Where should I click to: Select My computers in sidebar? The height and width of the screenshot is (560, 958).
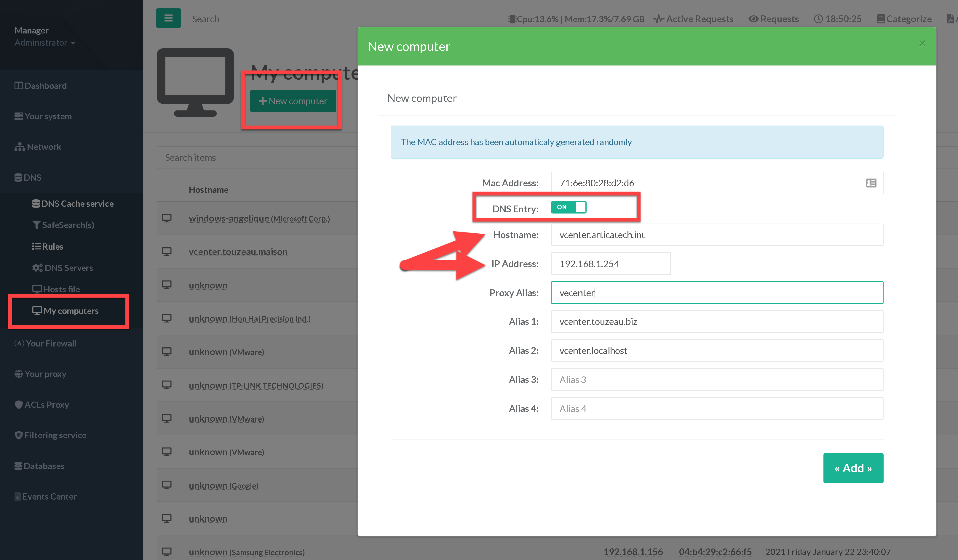pyautogui.click(x=66, y=311)
